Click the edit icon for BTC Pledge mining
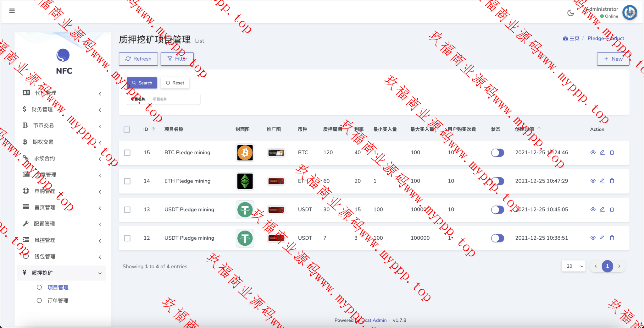 pos(602,152)
